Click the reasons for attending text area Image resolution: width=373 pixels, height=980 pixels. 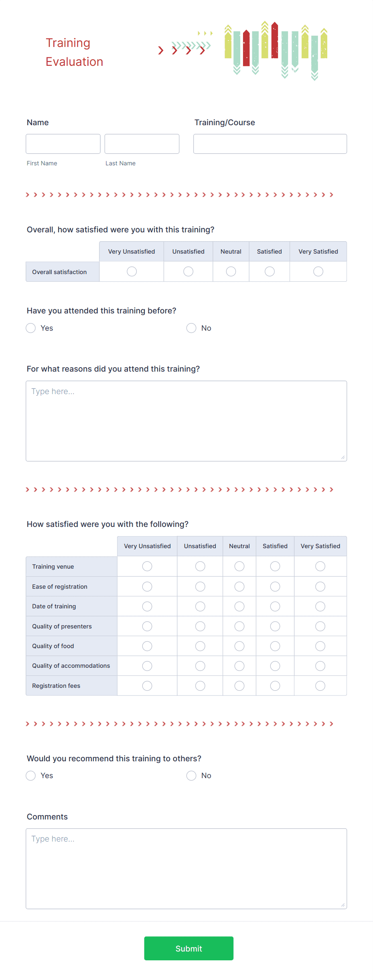point(186,421)
